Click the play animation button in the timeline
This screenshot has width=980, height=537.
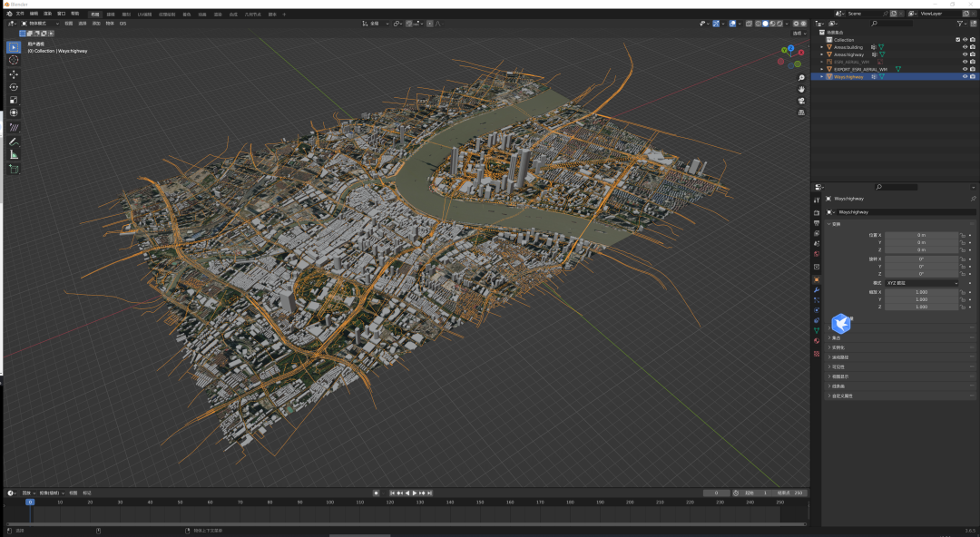[415, 493]
